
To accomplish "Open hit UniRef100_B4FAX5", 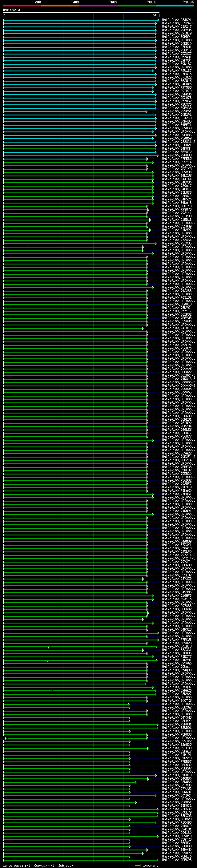I will click(x=176, y=84).
